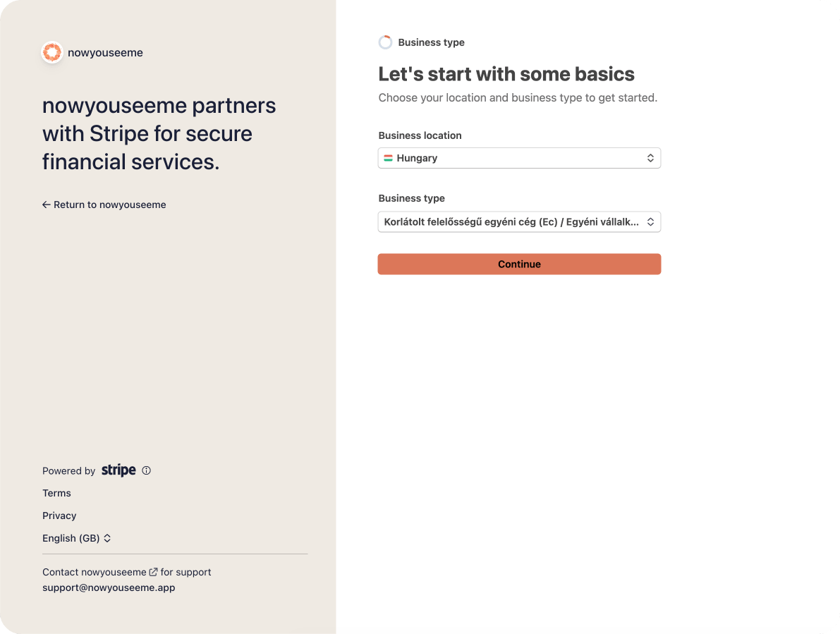Click the Stripe wordmark logo
Image resolution: width=840 pixels, height=634 pixels.
pos(118,470)
